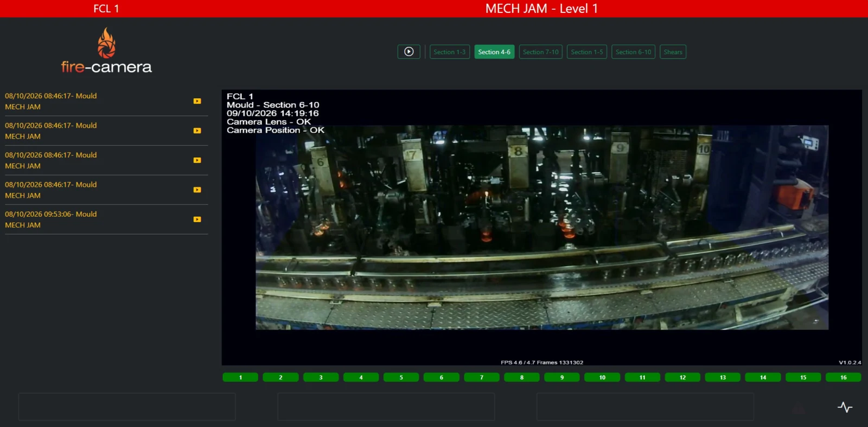Select the 08/10/2026 09:53:06 Mould event
The image size is (868, 427).
tap(106, 219)
